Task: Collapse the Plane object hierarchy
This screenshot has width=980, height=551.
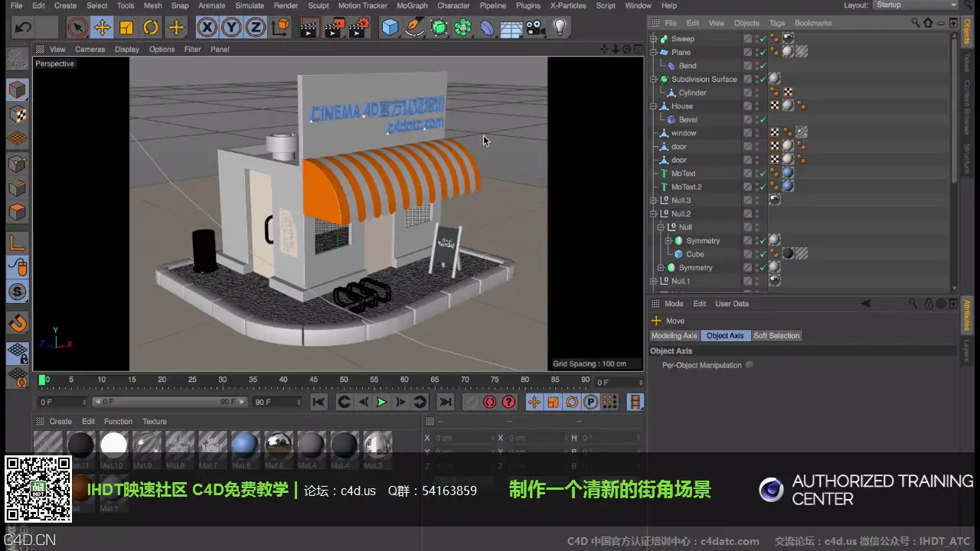Action: click(x=654, y=52)
